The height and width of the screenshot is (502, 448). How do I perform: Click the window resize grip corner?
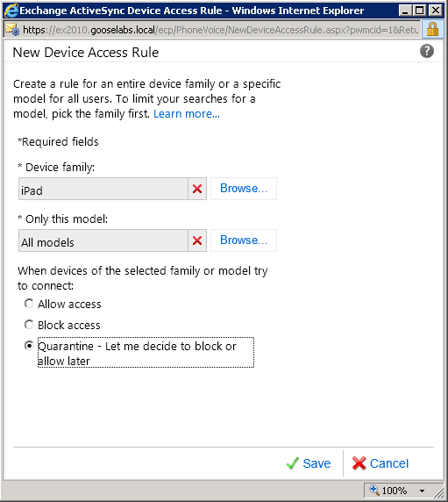pyautogui.click(x=440, y=491)
